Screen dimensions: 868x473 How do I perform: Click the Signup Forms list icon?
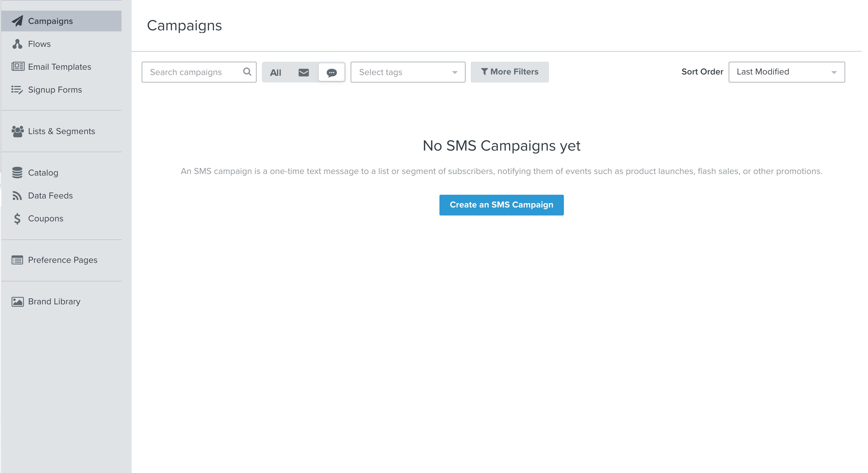pyautogui.click(x=17, y=89)
